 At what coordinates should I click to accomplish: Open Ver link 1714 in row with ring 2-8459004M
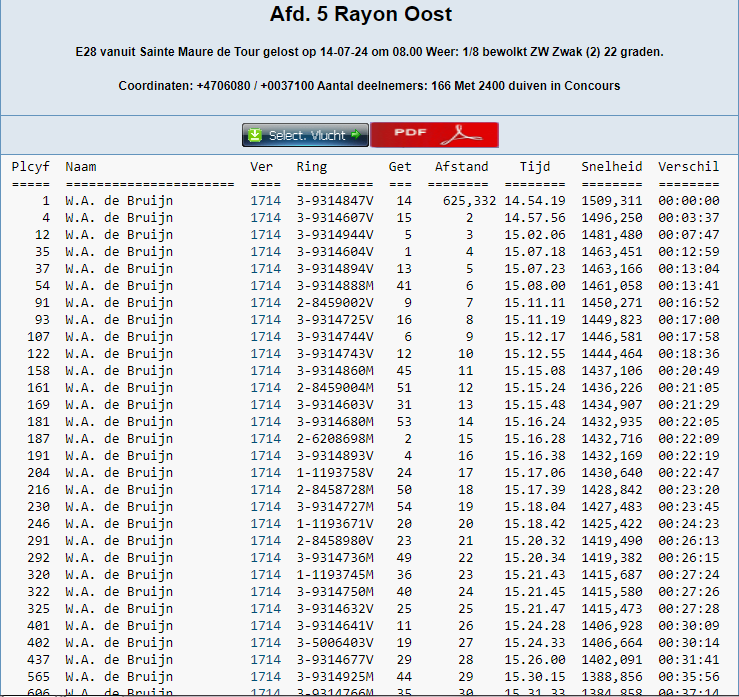(x=265, y=387)
